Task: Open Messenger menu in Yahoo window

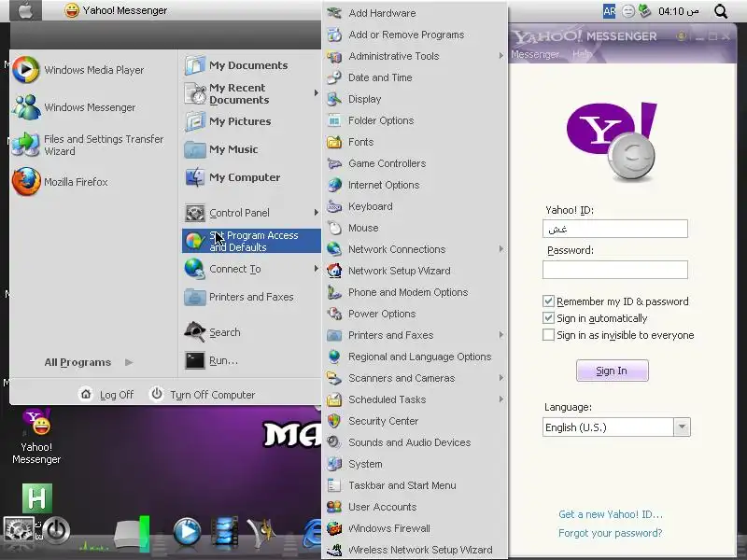Action: tap(535, 54)
